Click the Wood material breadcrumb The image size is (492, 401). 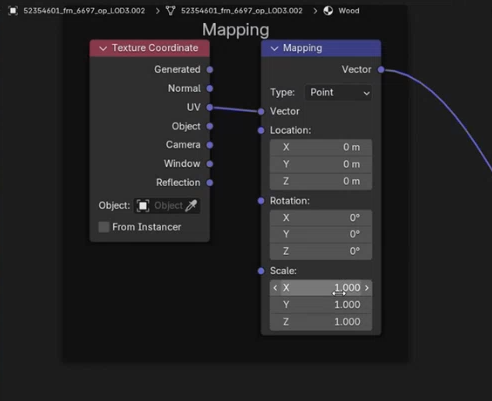click(x=349, y=11)
